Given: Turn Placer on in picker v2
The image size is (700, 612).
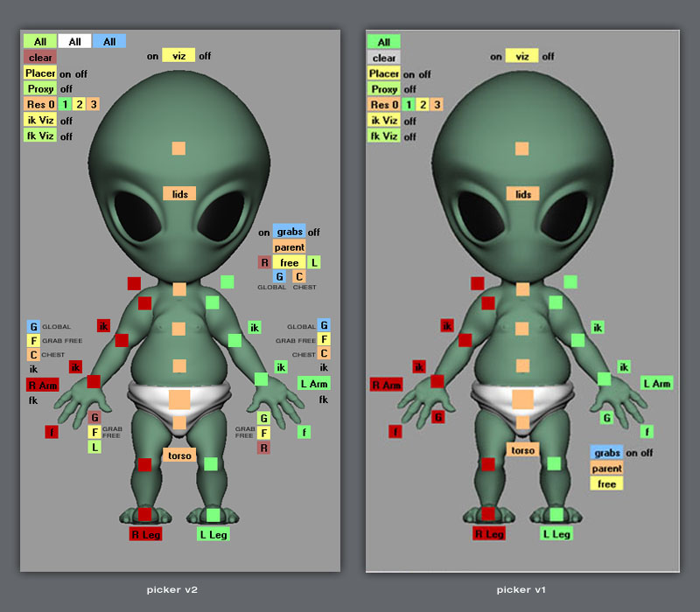Looking at the screenshot, I should click(65, 74).
